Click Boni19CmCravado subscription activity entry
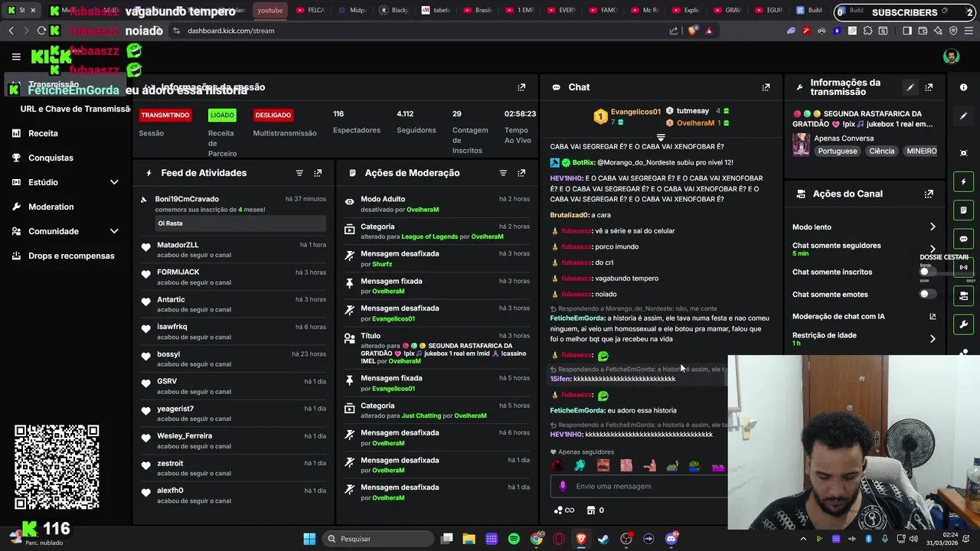 (x=234, y=212)
